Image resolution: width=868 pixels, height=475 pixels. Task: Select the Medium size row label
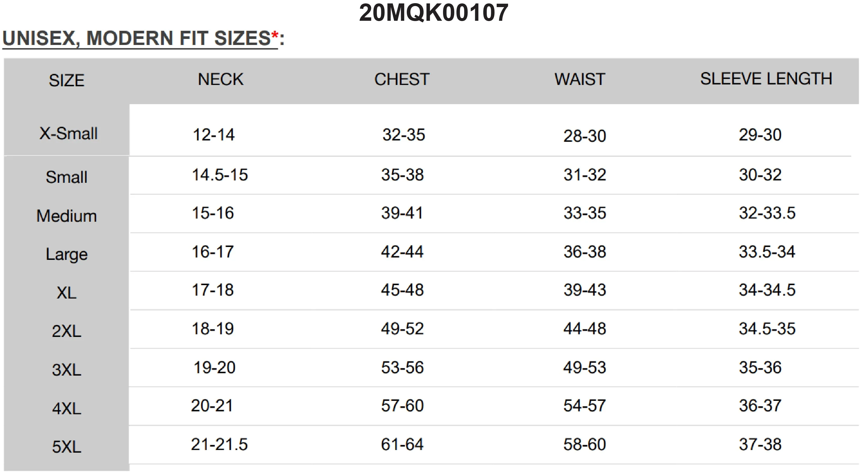(67, 216)
